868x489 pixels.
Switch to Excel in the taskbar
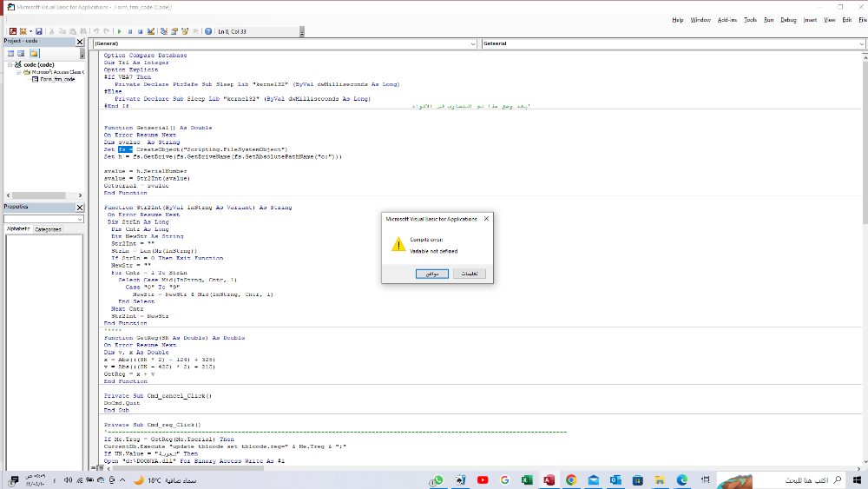pos(527,480)
